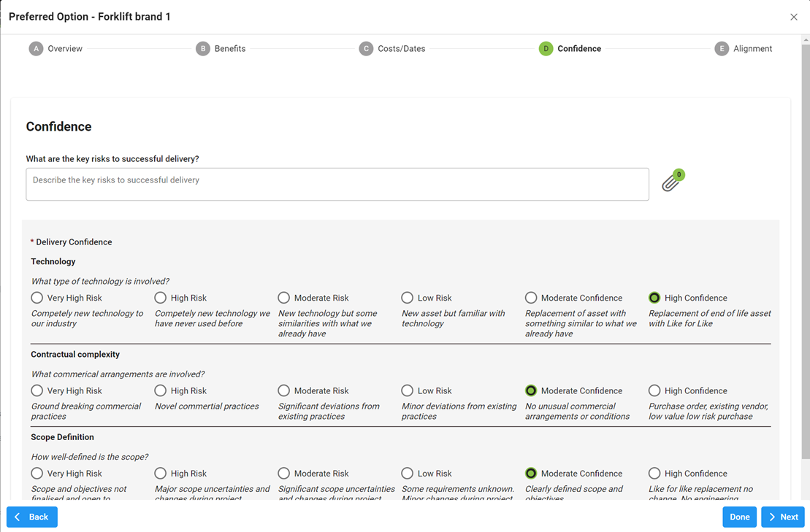Click 'Purchase order, existing vendor' description
The image size is (810, 532).
(708, 412)
